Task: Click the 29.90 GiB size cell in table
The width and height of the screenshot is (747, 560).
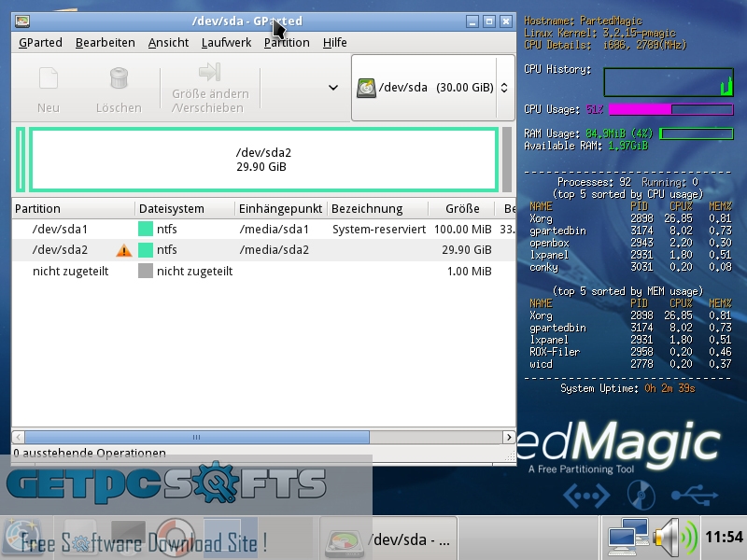Action: point(466,250)
